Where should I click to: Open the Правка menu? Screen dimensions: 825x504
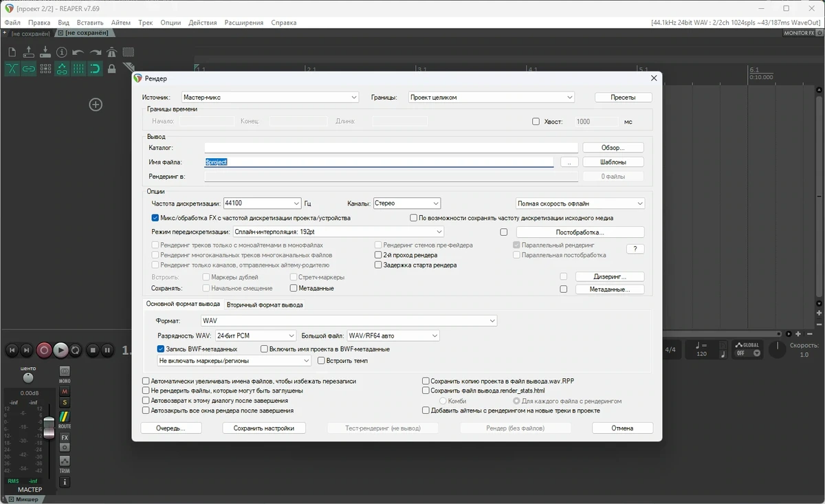coord(39,23)
